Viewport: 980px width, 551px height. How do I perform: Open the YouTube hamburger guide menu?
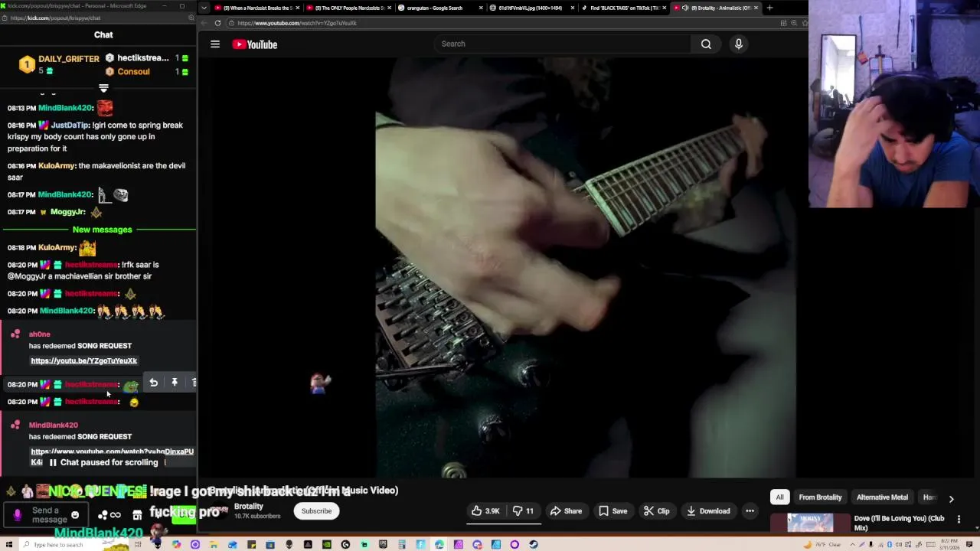215,44
